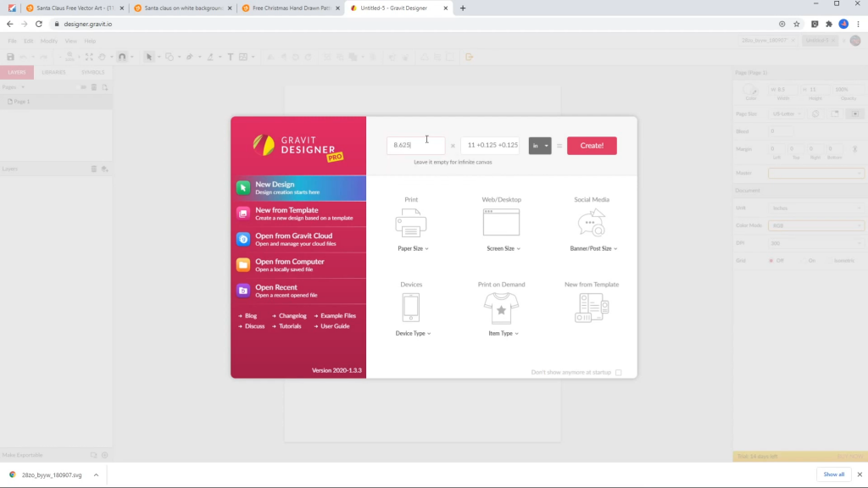868x488 pixels.
Task: Click the width field containing 8.625
Action: pos(415,146)
